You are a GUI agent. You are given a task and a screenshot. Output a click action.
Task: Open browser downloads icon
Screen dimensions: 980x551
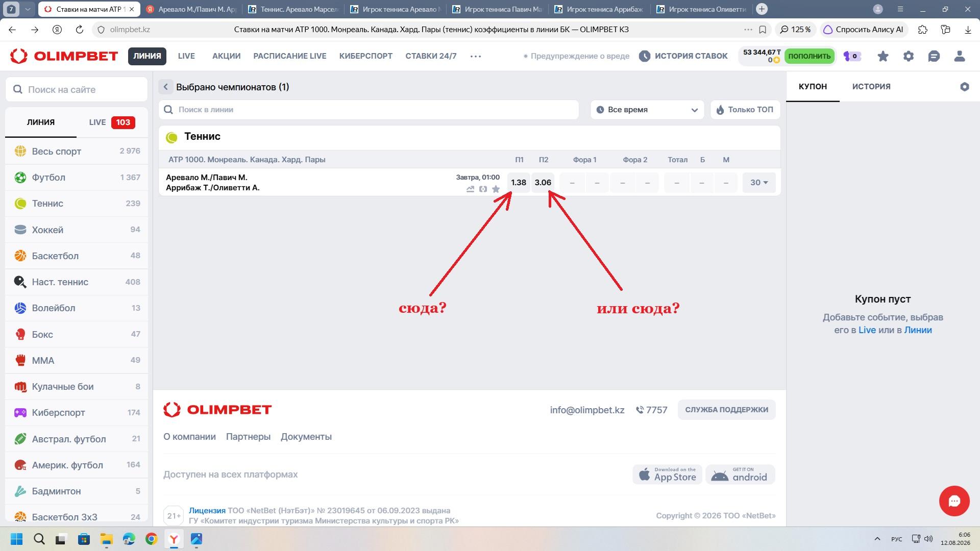point(968,30)
